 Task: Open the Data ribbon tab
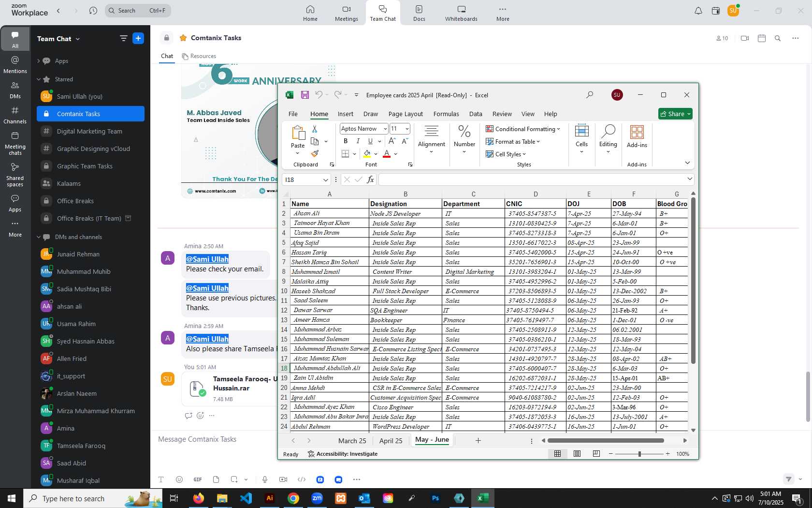pos(476,114)
